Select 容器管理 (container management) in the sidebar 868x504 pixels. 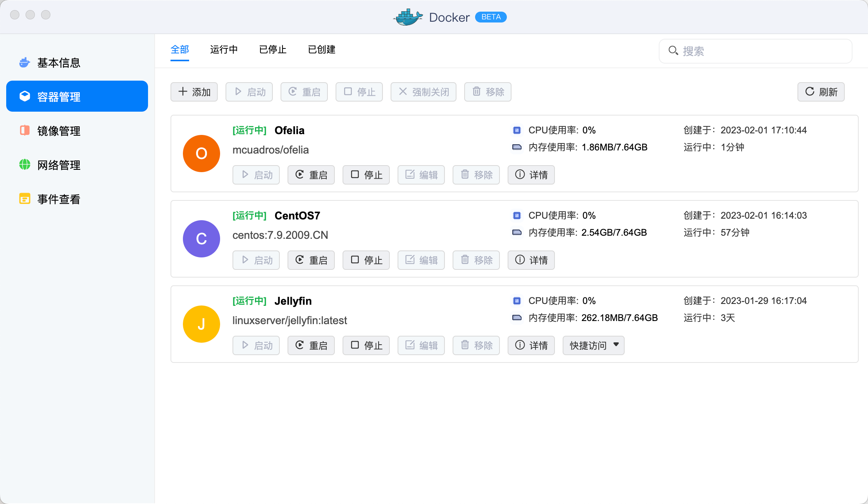pyautogui.click(x=77, y=97)
